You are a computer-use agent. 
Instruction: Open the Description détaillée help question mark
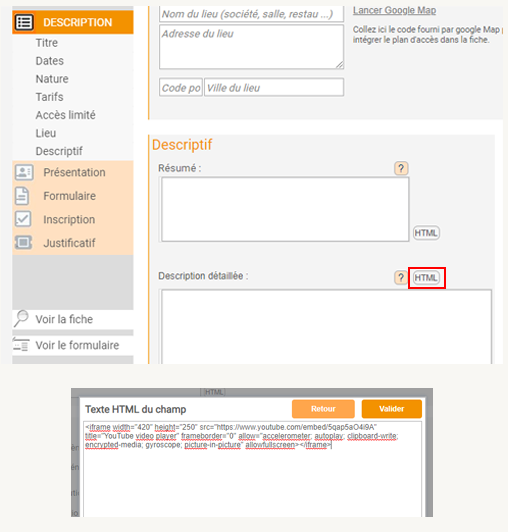[x=401, y=278]
